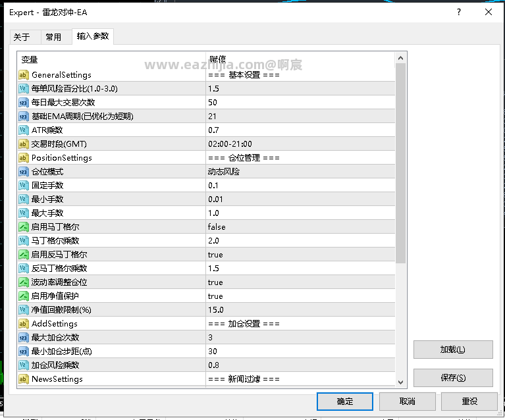Select the NewsSettings variable name
This screenshot has width=505, height=420.
point(57,379)
